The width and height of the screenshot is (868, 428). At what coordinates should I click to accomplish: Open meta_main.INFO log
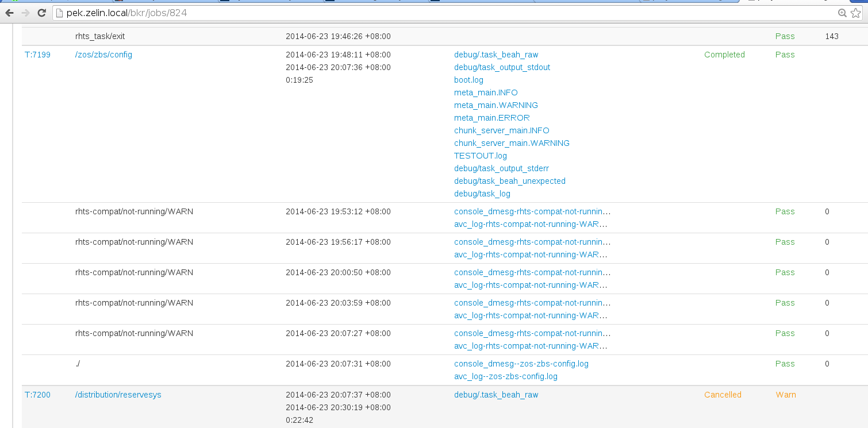coord(486,92)
